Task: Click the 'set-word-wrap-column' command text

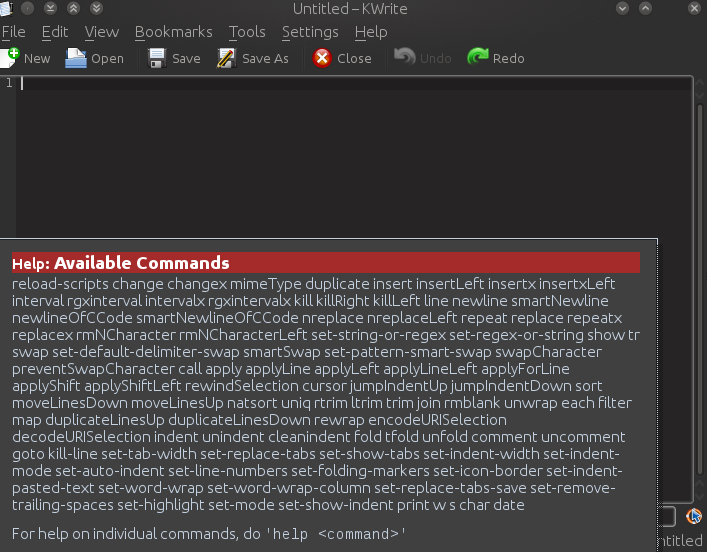Action: click(289, 488)
